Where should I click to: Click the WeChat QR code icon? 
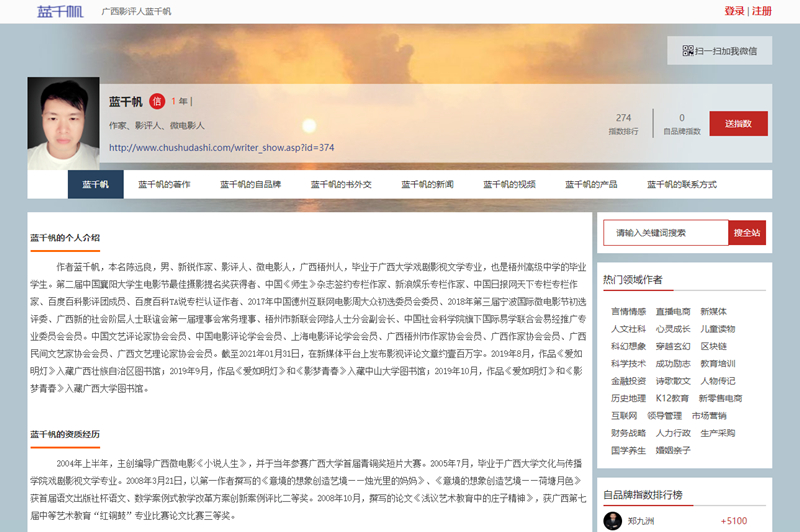tap(688, 50)
